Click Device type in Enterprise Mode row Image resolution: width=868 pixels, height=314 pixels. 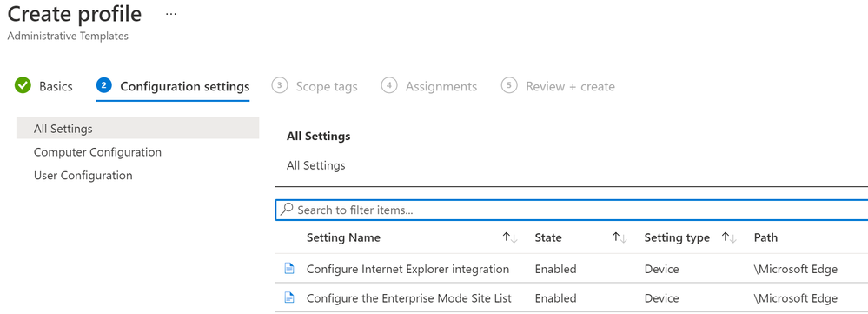[x=661, y=298]
